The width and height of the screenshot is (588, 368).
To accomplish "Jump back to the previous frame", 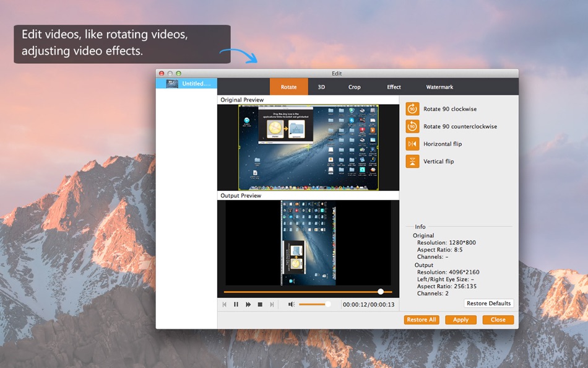I will tap(225, 304).
